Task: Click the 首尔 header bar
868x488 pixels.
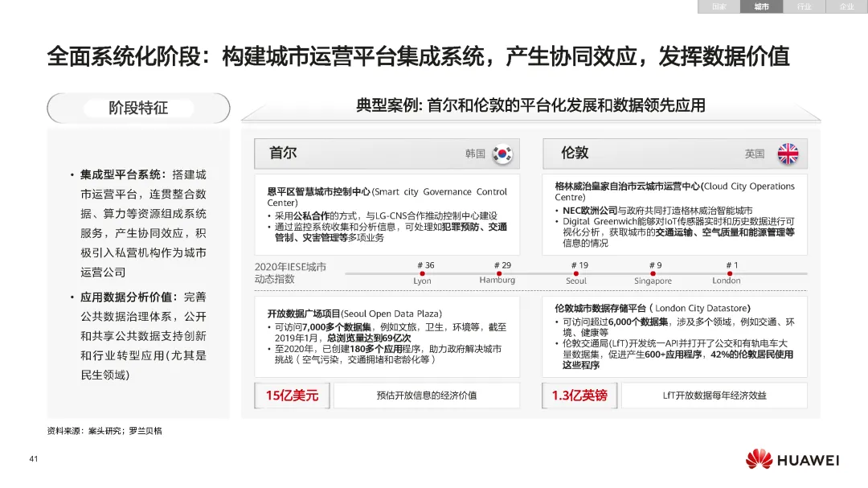Action: (x=387, y=154)
